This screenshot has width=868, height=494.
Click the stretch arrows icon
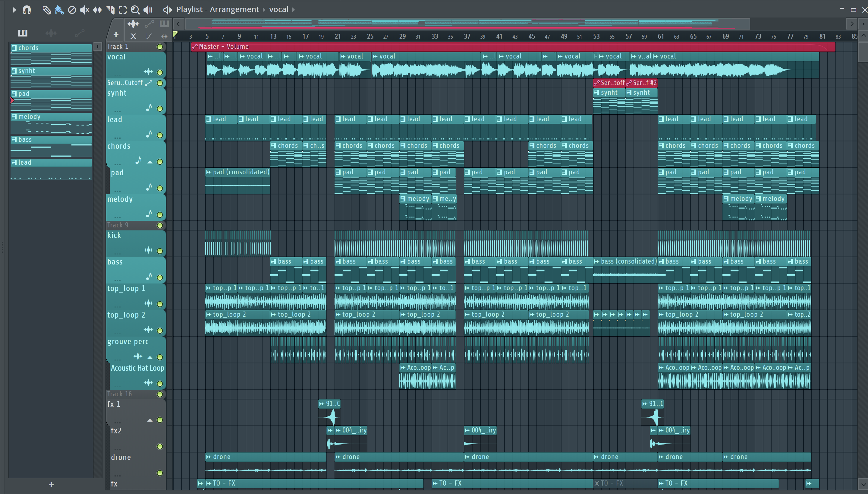click(165, 36)
